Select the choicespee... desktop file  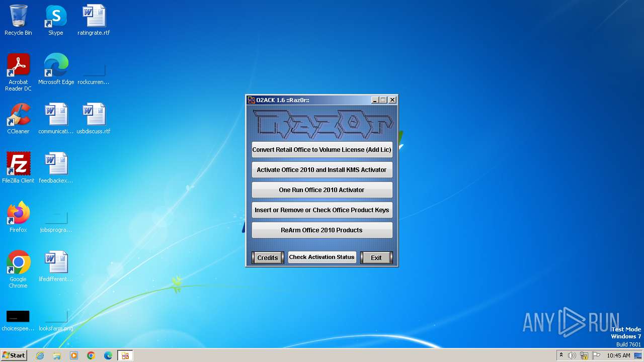click(18, 320)
